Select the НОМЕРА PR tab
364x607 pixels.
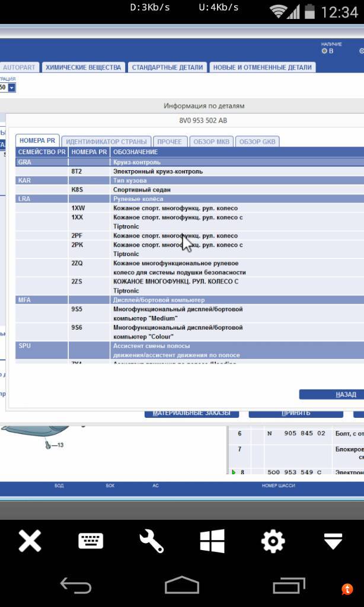(37, 140)
